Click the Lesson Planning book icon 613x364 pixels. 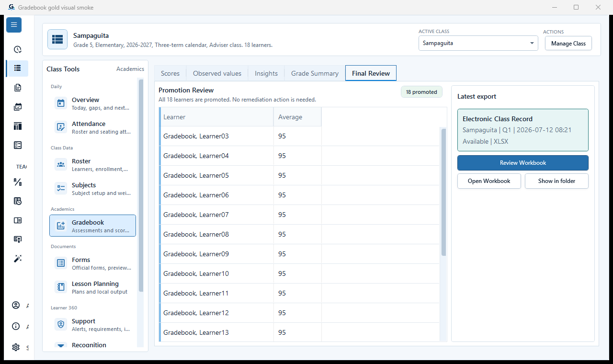pyautogui.click(x=61, y=287)
